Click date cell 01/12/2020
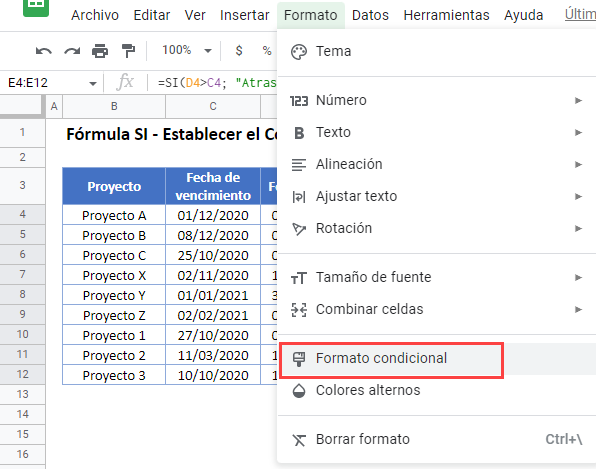Viewport: 596px width, 469px height. point(213,215)
